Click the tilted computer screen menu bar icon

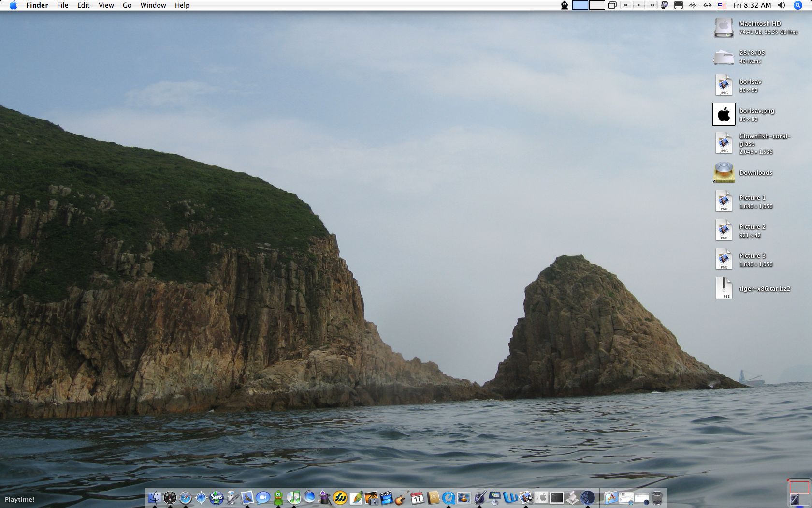[x=665, y=5]
